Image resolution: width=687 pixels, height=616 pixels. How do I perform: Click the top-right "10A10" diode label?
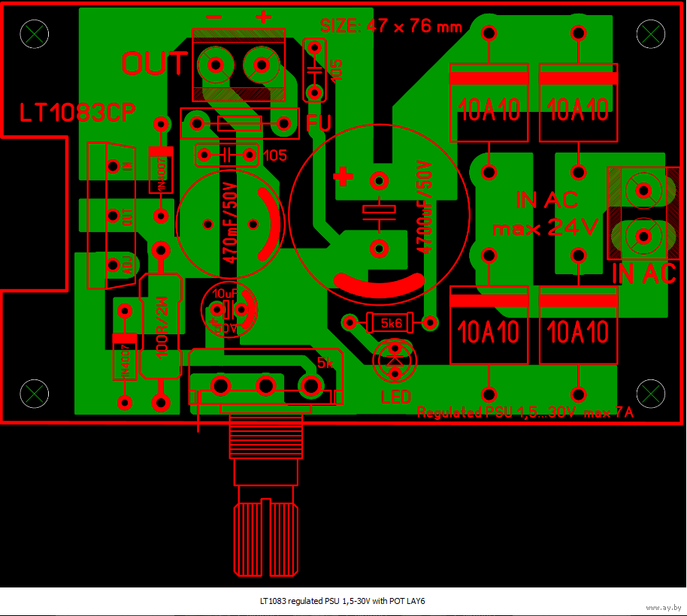[578, 110]
